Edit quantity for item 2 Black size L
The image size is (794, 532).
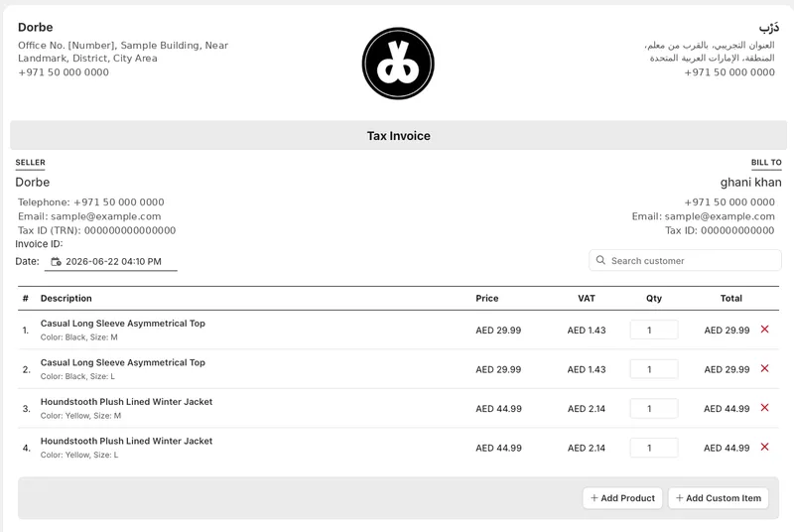point(654,369)
